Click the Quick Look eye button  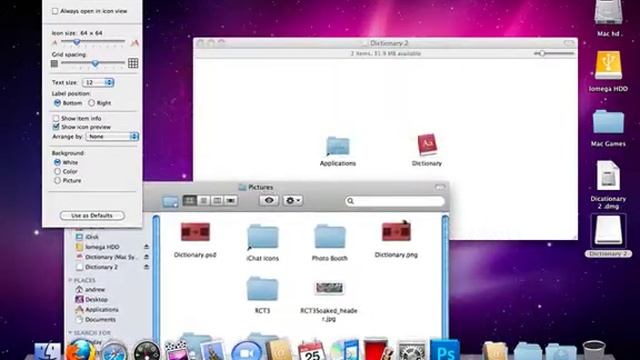click(x=269, y=200)
